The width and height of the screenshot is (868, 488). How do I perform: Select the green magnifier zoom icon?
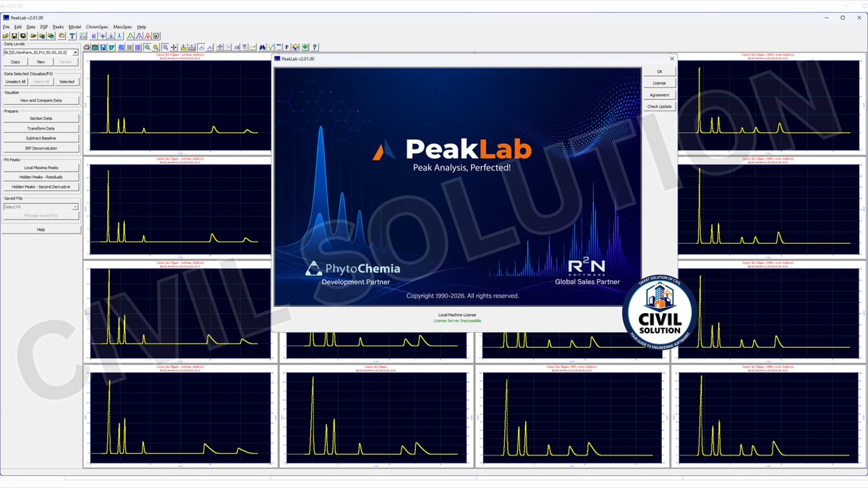click(147, 48)
